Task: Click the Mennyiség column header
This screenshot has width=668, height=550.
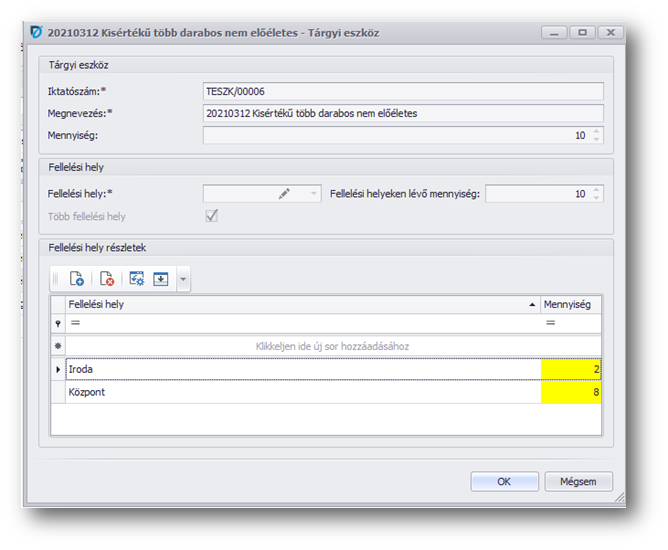Action: (x=570, y=303)
